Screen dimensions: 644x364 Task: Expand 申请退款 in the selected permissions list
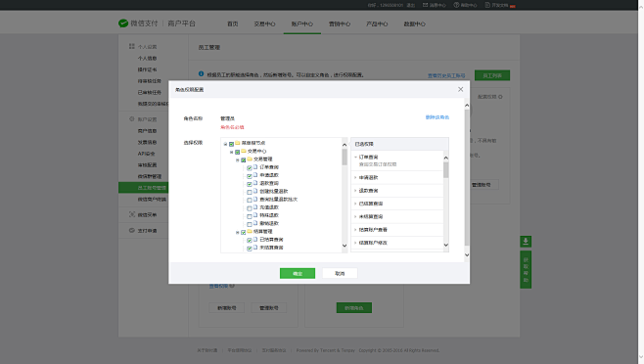355,177
